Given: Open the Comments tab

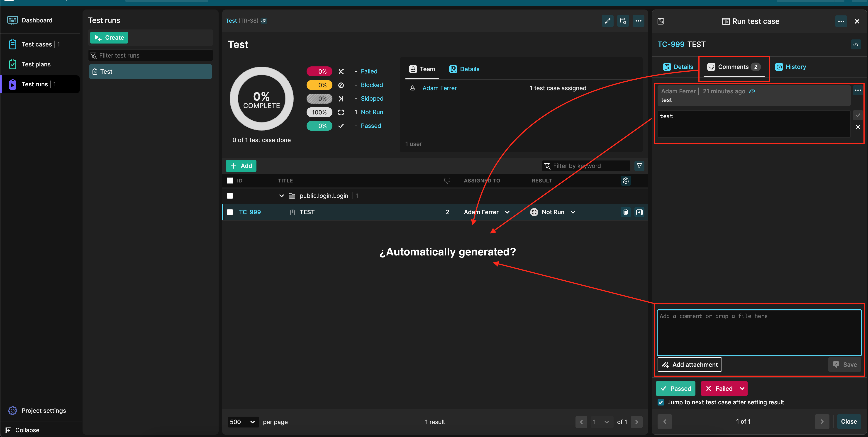Looking at the screenshot, I should 734,67.
